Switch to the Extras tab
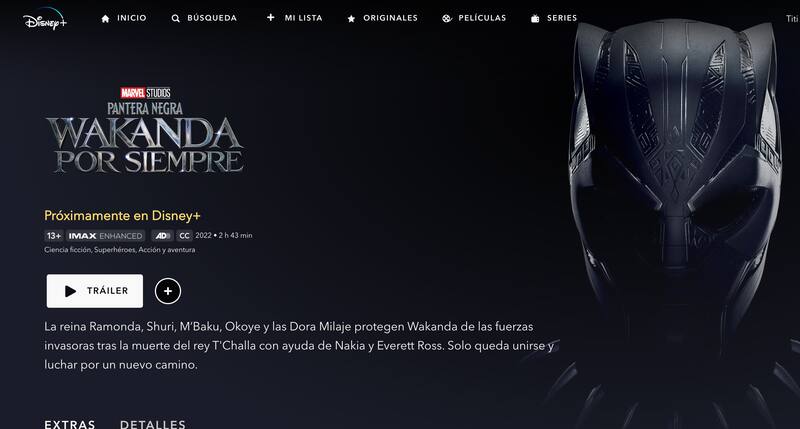800x429 pixels. (70, 424)
